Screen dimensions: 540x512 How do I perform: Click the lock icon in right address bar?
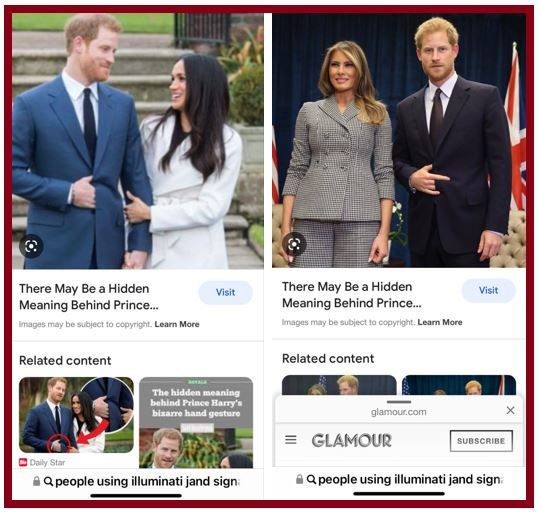pos(300,479)
